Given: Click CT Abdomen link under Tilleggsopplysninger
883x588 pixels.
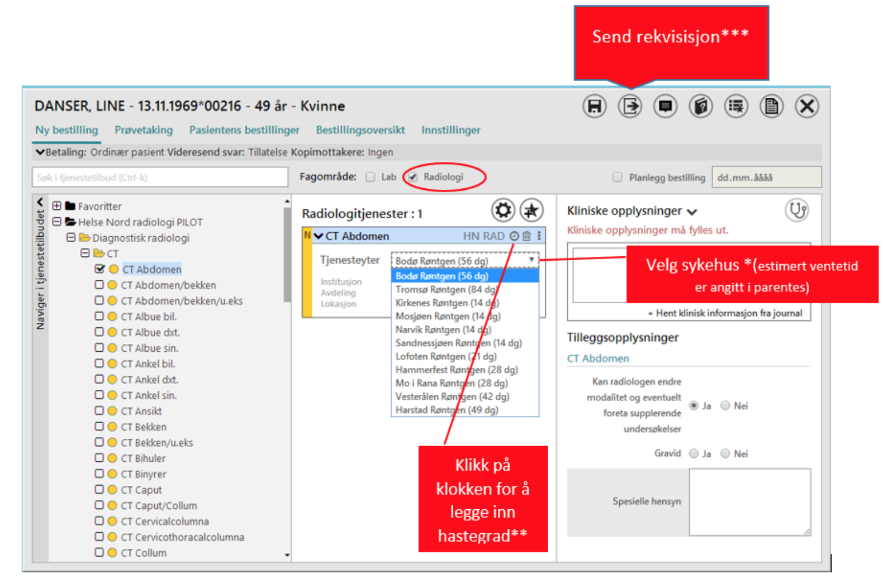Looking at the screenshot, I should tap(598, 358).
